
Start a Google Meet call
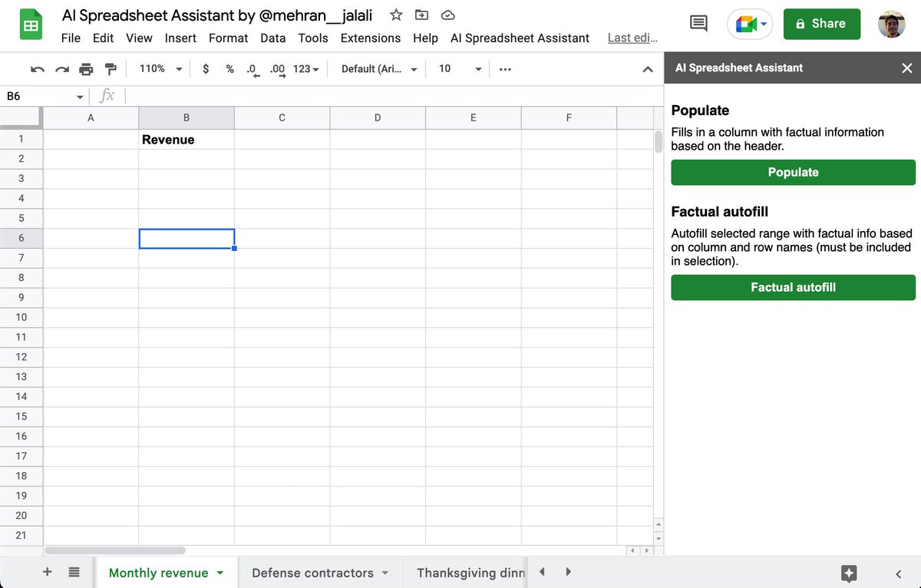[x=751, y=24]
